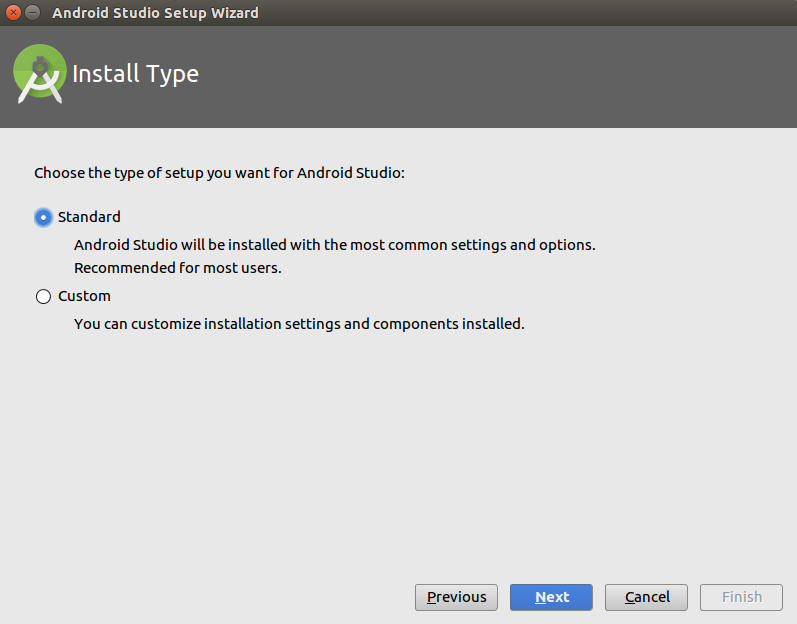Click the "Standard" option label text

(x=89, y=217)
